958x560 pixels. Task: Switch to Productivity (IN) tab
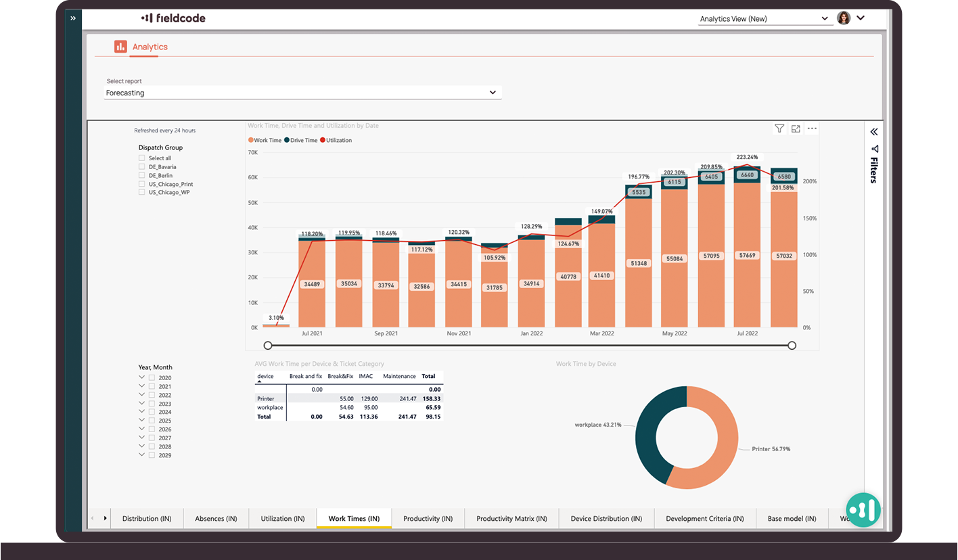pyautogui.click(x=428, y=519)
